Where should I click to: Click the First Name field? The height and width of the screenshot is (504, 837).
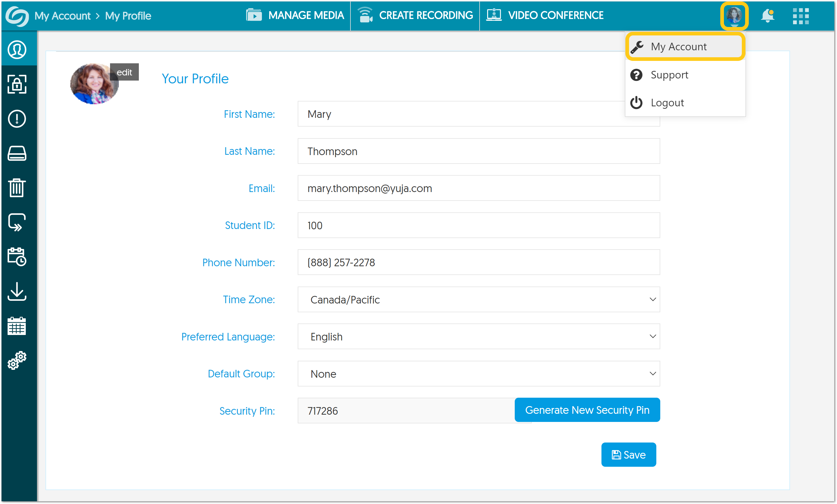479,114
